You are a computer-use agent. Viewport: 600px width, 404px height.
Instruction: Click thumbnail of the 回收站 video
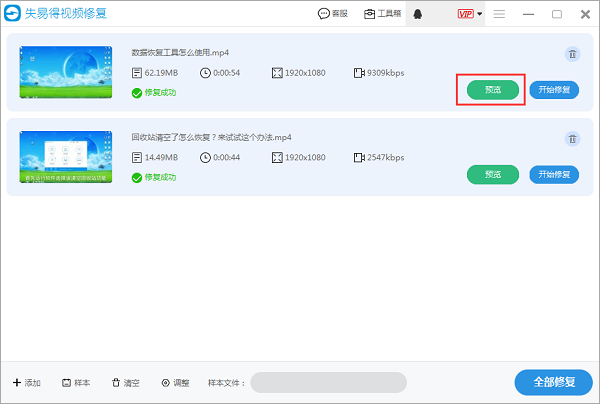tap(67, 157)
